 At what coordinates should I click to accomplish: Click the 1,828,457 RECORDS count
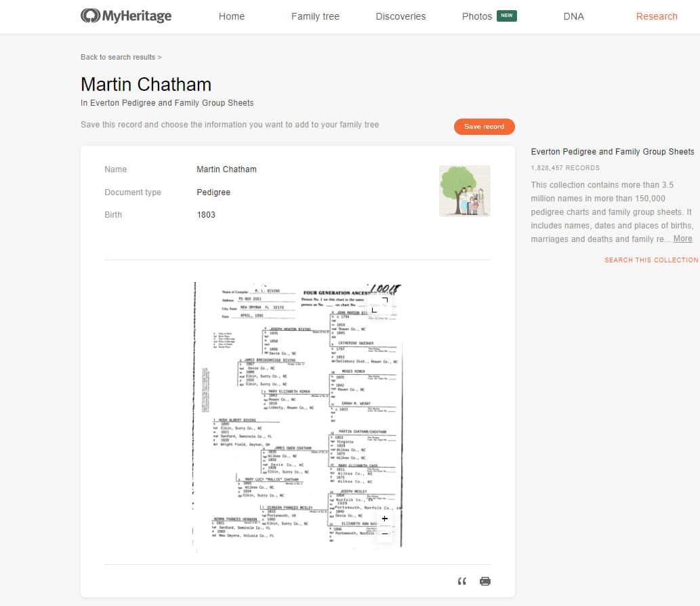(564, 168)
